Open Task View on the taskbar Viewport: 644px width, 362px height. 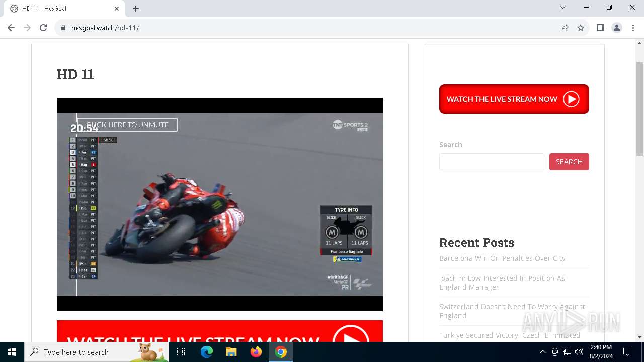coord(181,352)
